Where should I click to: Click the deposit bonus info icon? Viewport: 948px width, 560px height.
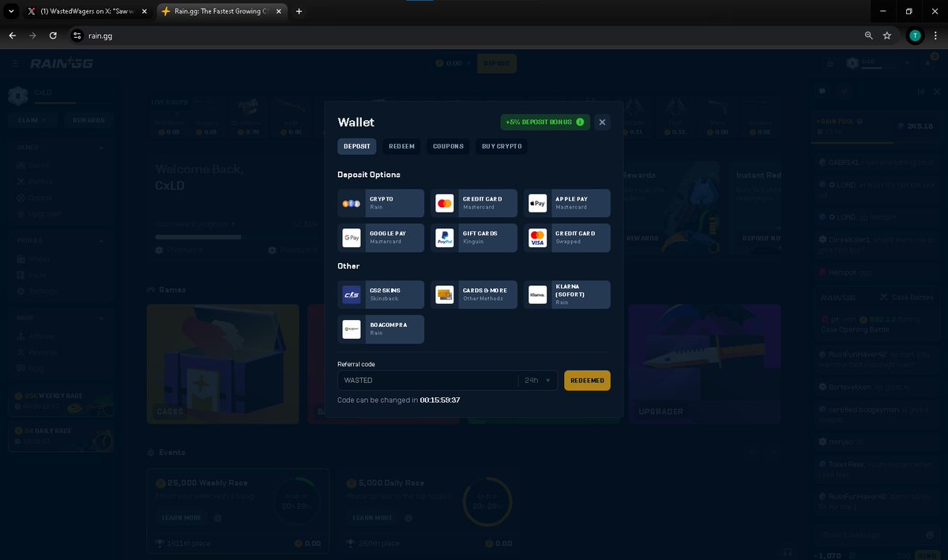[x=580, y=122]
